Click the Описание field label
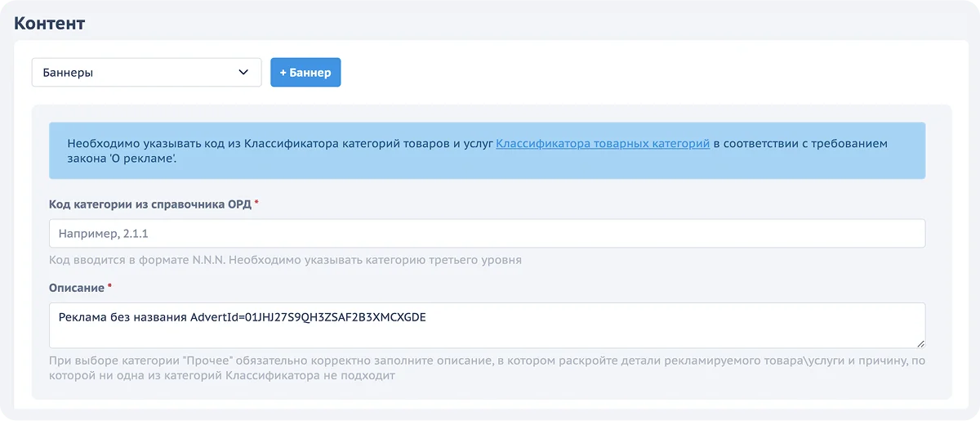Viewport: 980px width, 421px height. point(77,288)
